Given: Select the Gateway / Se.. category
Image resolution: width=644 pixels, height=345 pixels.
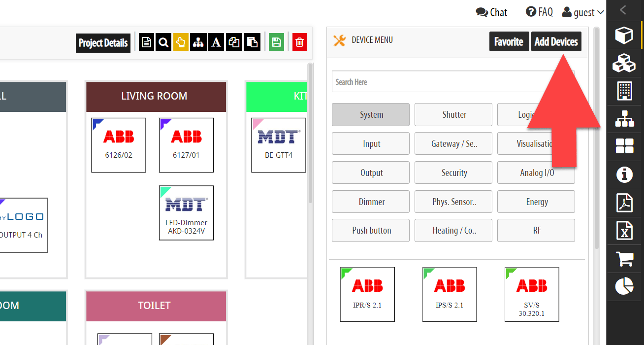Looking at the screenshot, I should click(x=453, y=144).
